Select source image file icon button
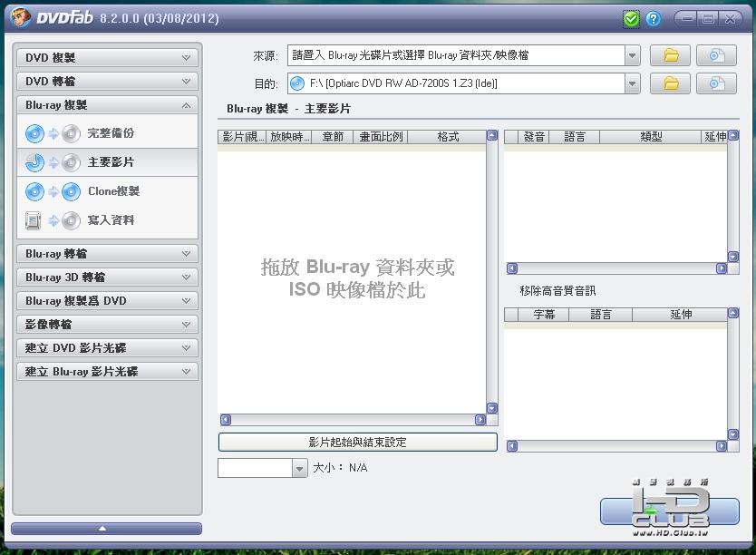Image resolution: width=756 pixels, height=555 pixels. point(716,55)
